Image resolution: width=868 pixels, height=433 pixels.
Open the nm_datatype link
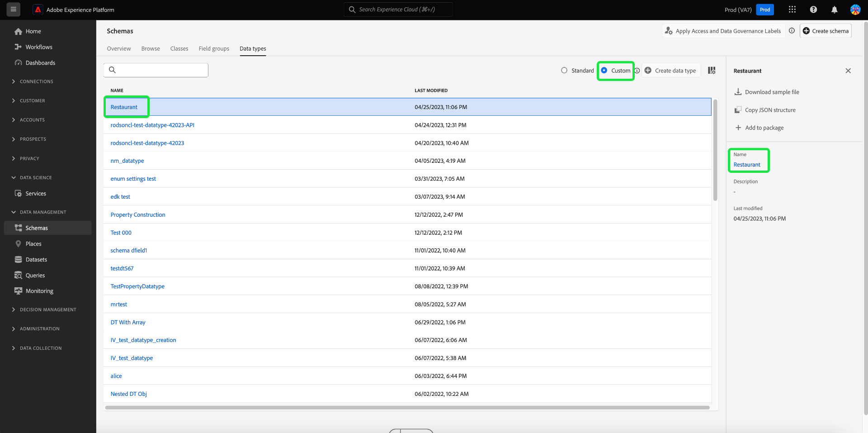(127, 161)
